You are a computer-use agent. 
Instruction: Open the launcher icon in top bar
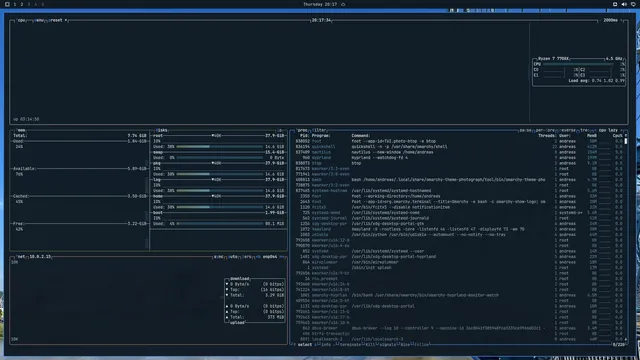pos(7,4)
